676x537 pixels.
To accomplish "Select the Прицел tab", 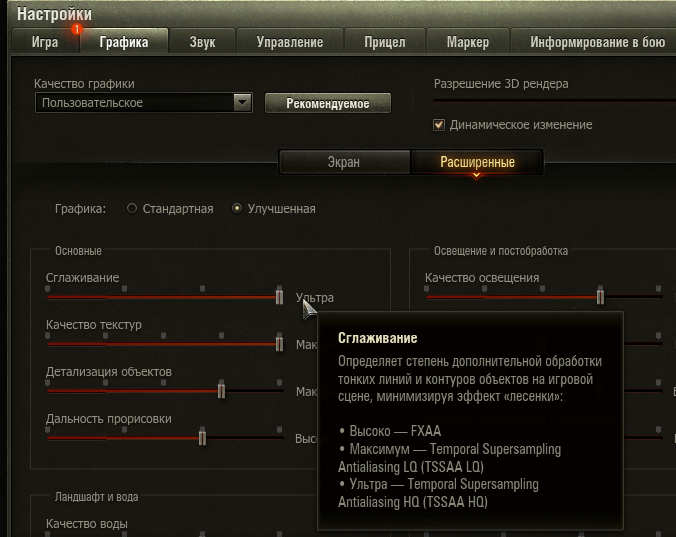I will tap(385, 42).
